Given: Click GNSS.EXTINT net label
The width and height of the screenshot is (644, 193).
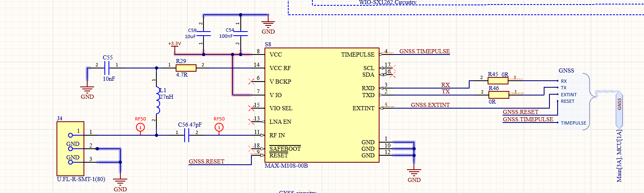Looking at the screenshot, I should [x=430, y=105].
